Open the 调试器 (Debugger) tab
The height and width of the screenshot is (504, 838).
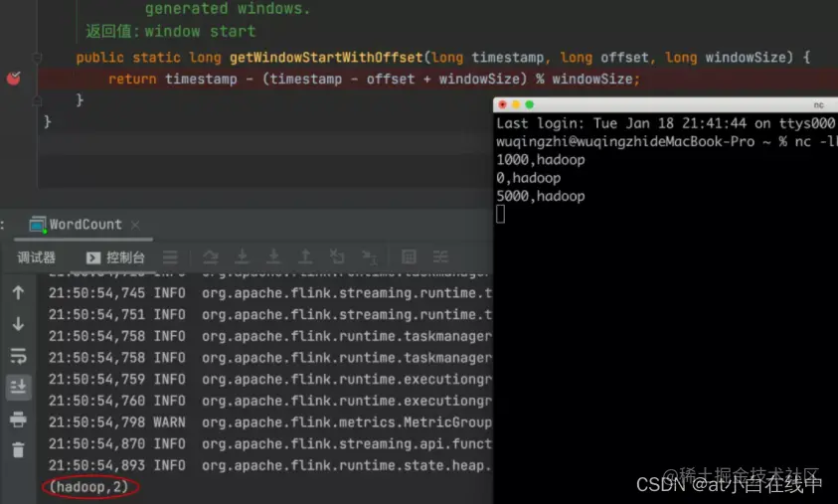coord(37,257)
